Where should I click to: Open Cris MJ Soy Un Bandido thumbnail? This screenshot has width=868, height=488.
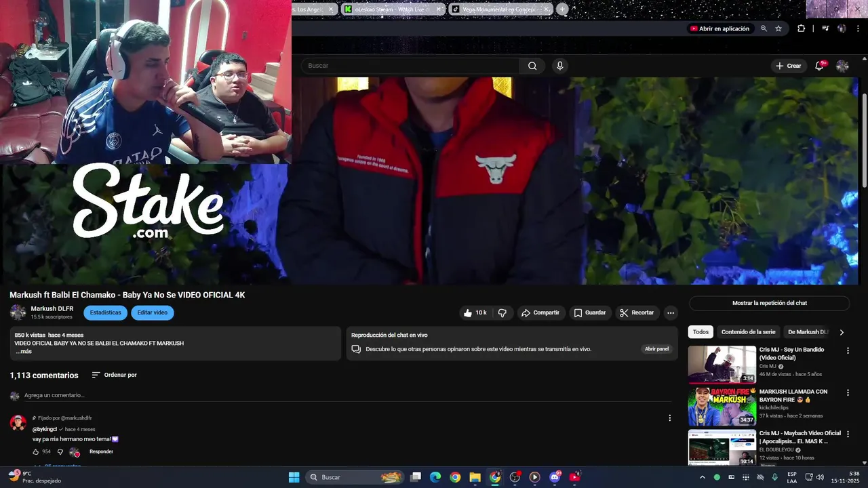click(x=722, y=365)
